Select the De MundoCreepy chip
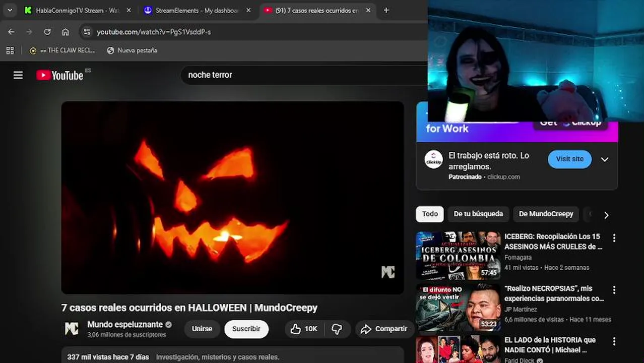 [546, 214]
